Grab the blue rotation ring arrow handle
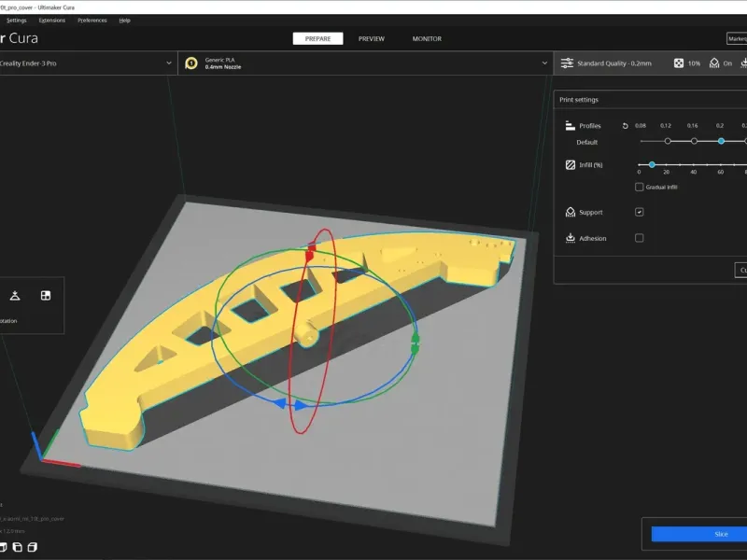This screenshot has width=747, height=560. (x=291, y=404)
